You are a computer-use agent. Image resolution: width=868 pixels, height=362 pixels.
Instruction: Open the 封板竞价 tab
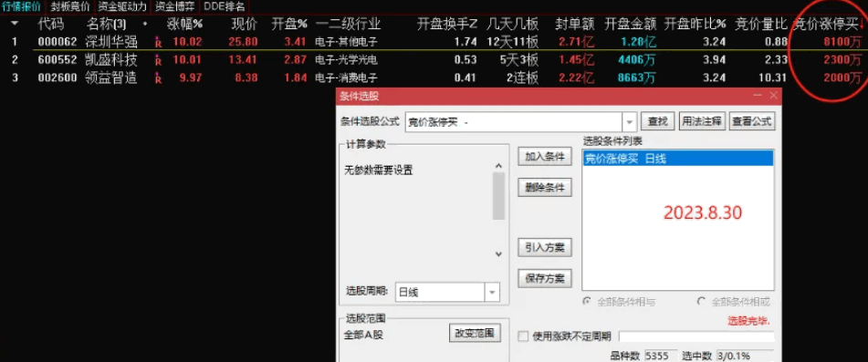coord(69,6)
